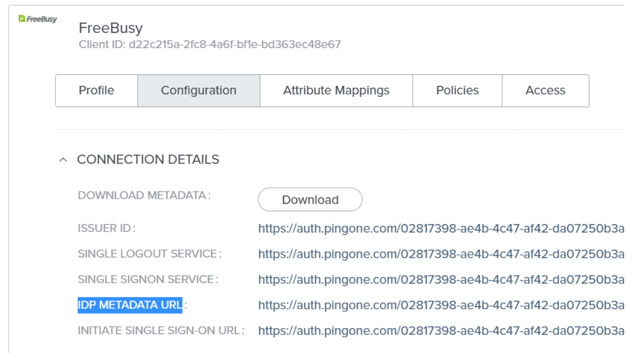This screenshot has height=353, width=644.
Task: Click the FreeBusy application logo icon
Action: [x=38, y=19]
